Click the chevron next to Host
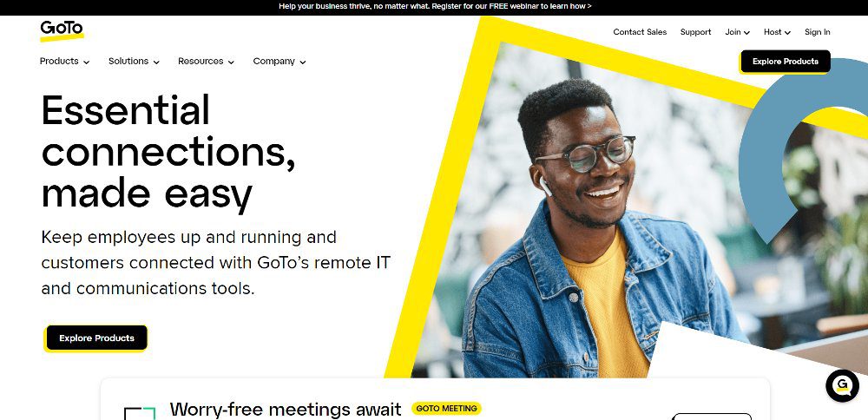 tap(788, 33)
